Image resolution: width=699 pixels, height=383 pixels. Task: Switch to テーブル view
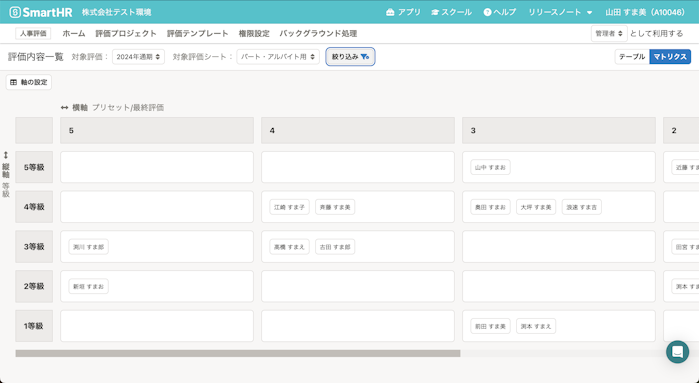632,57
